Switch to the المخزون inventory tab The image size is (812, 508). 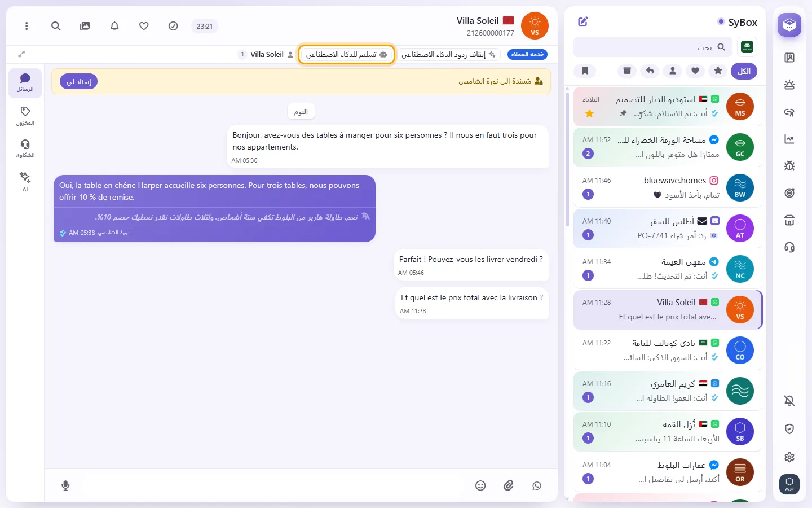coord(25,116)
